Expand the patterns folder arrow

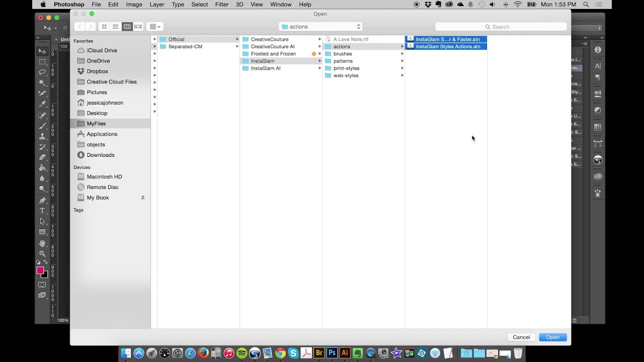click(403, 61)
